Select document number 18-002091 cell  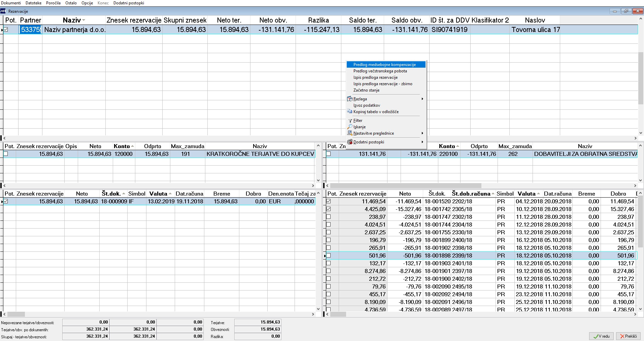click(437, 302)
